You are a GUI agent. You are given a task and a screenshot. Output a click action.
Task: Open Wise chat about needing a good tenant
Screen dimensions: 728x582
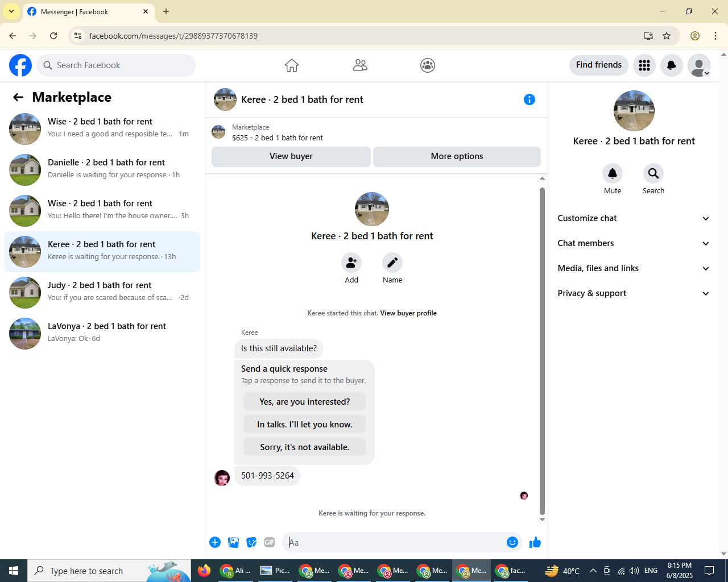coord(102,129)
